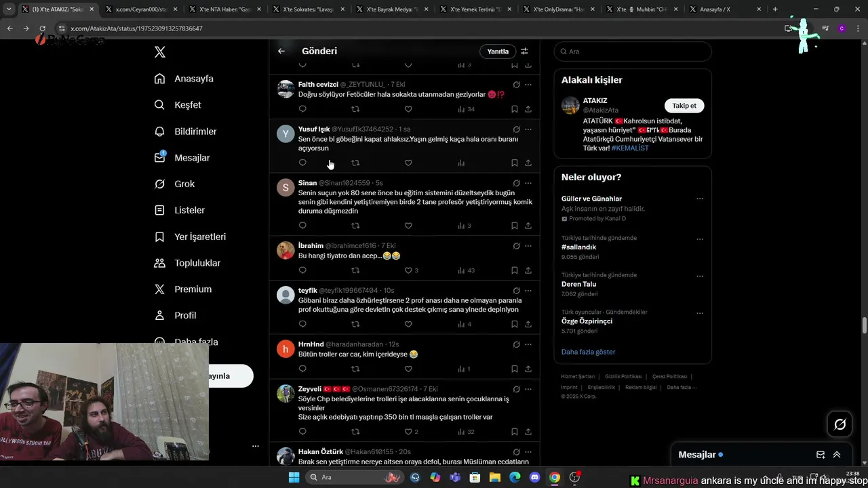Click the X logo in sidebar
Screen dimensions: 868x488
click(159, 52)
